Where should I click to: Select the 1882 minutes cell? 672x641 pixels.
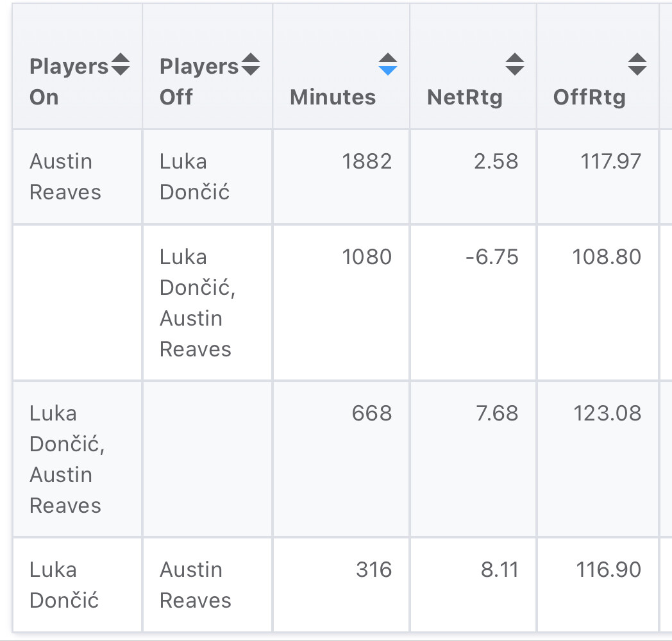pos(367,162)
